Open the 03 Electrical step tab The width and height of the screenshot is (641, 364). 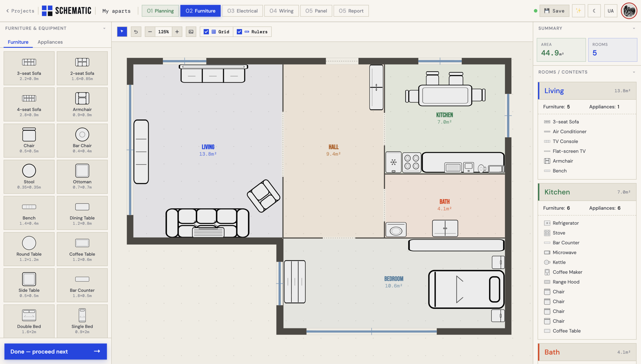[x=242, y=11]
